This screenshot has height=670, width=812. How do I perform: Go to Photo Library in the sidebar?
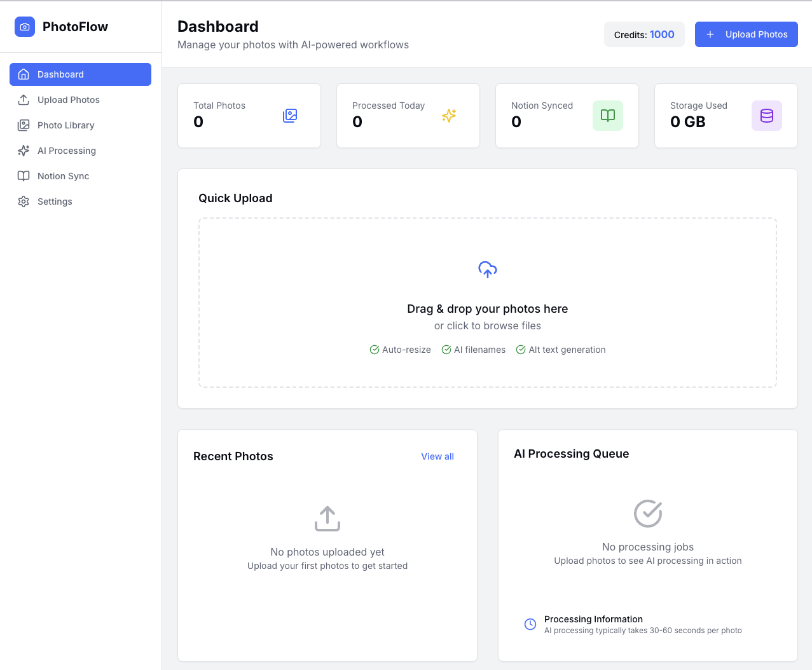(65, 125)
